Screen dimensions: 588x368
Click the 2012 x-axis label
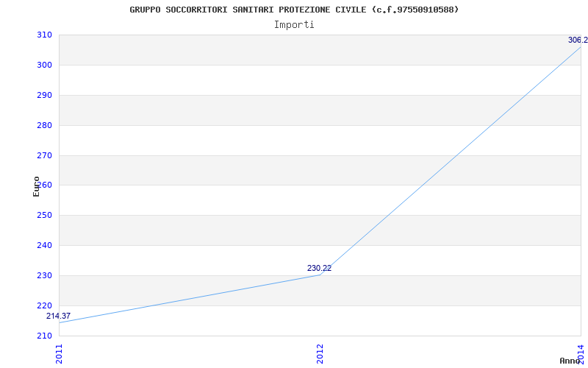(320, 354)
